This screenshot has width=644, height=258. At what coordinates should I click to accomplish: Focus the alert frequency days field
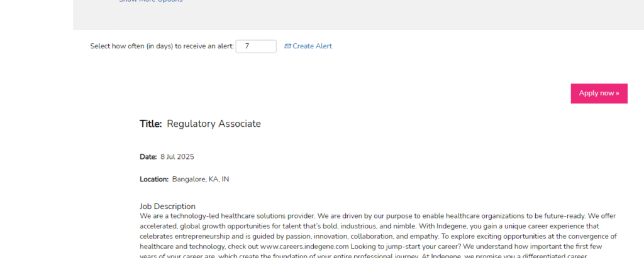256,46
